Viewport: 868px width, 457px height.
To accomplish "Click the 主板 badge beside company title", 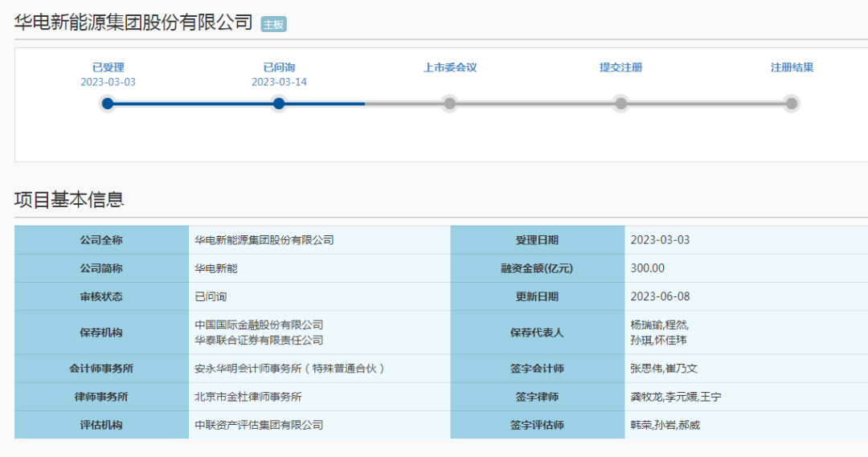I will coord(273,24).
